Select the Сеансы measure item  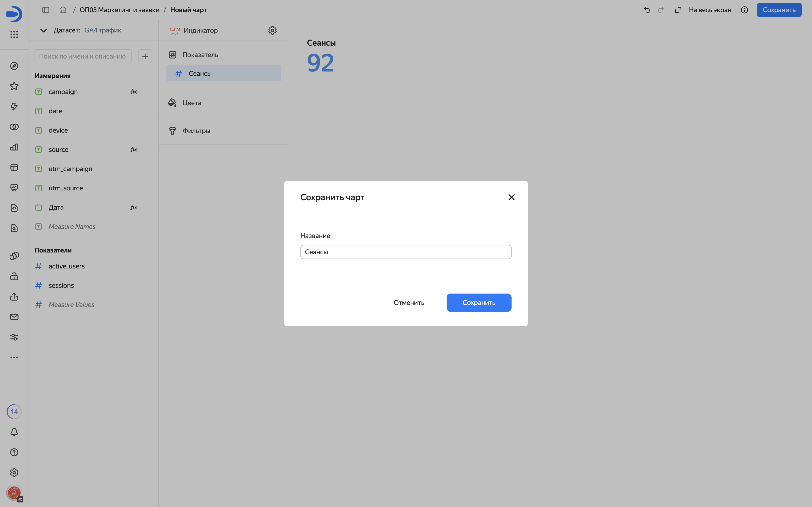pyautogui.click(x=224, y=73)
